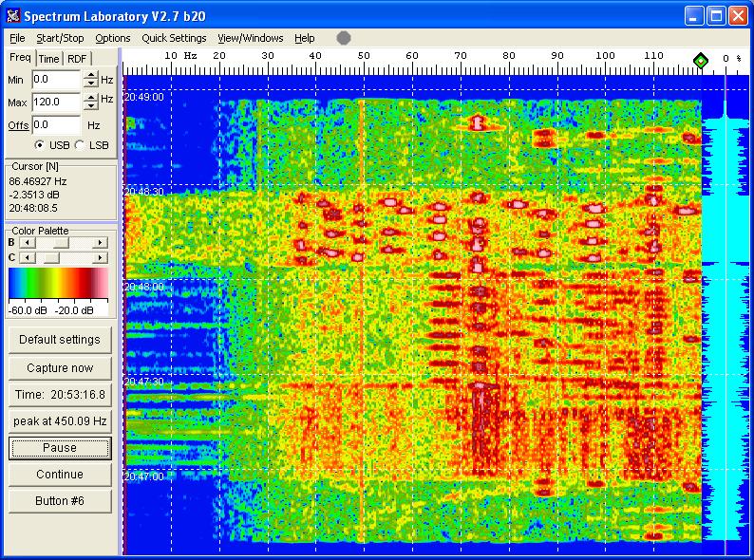
Task: Open the File menu
Action: pyautogui.click(x=17, y=38)
